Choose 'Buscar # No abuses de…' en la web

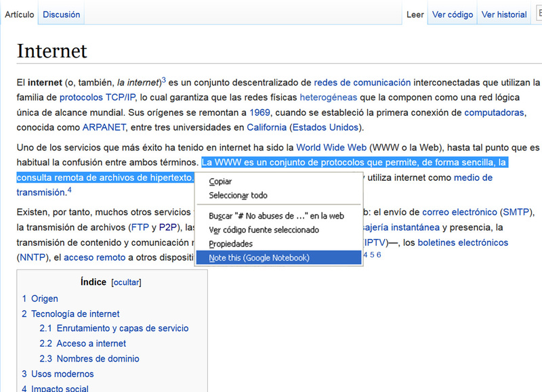[x=276, y=216]
